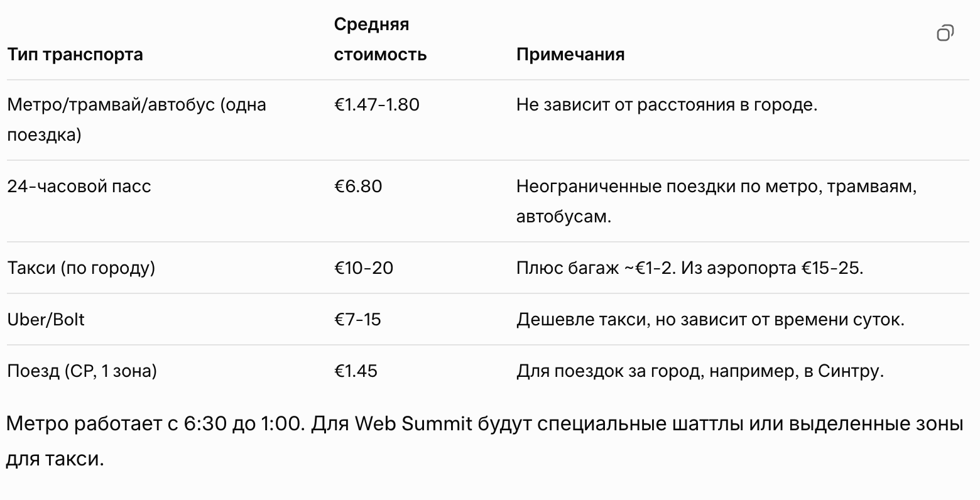Click the 'Плюс багаж' taxi note

pyautogui.click(x=690, y=268)
